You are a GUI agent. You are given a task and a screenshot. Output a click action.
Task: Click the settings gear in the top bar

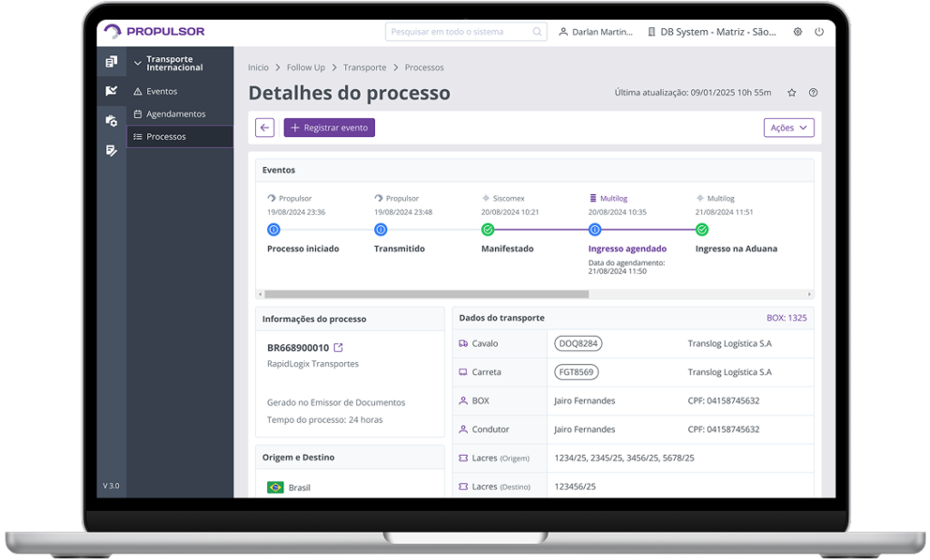pos(797,31)
